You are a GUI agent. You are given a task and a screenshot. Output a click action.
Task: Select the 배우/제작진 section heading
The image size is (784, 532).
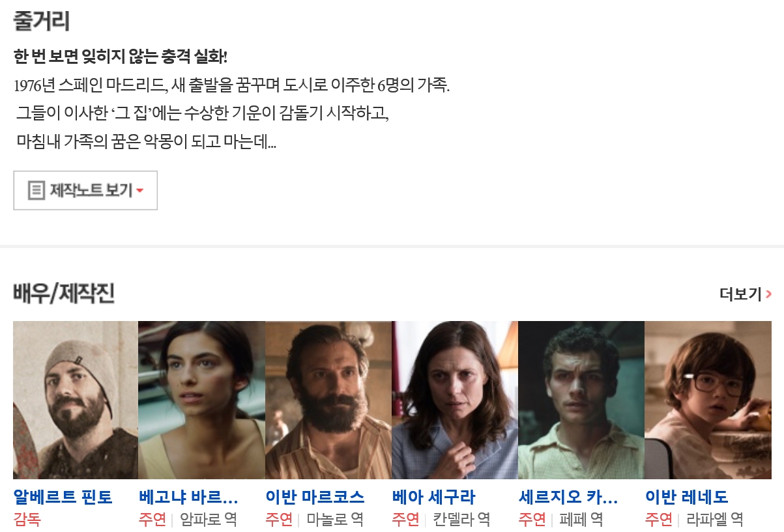[x=64, y=294]
